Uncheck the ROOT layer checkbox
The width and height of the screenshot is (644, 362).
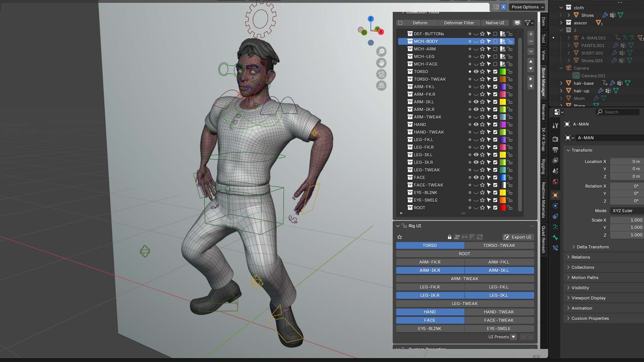point(495,207)
